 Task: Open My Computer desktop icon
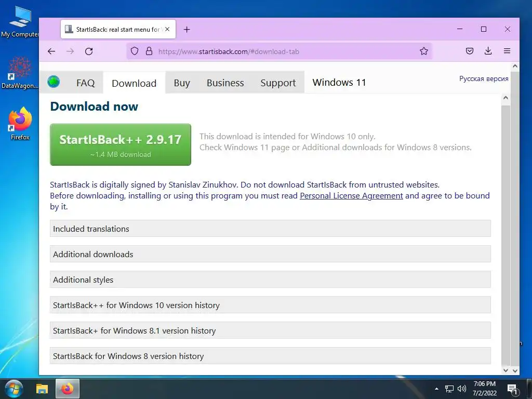click(20, 22)
